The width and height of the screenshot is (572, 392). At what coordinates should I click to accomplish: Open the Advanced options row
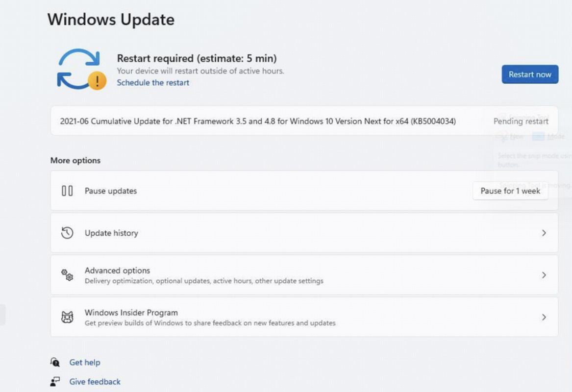pyautogui.click(x=304, y=275)
